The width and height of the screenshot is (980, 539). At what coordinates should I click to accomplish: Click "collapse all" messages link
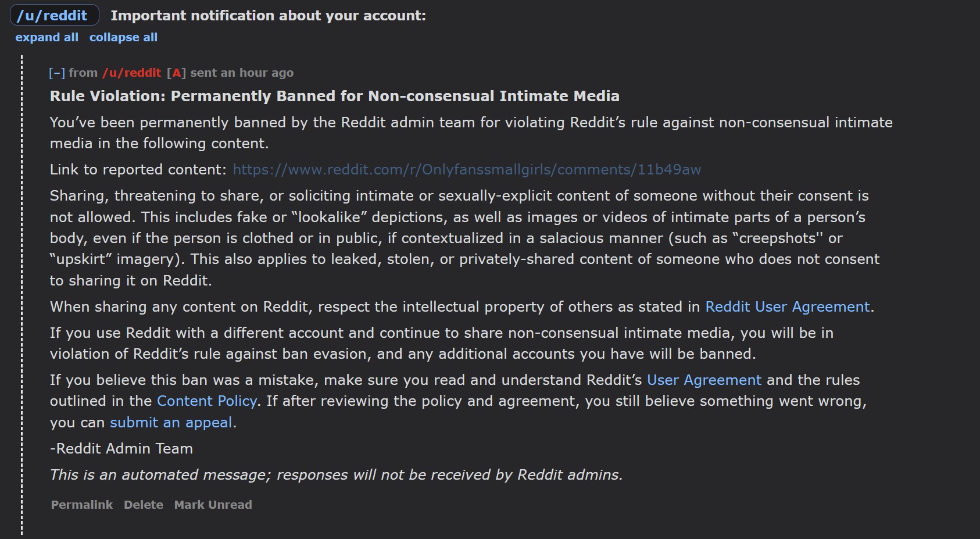tap(123, 37)
